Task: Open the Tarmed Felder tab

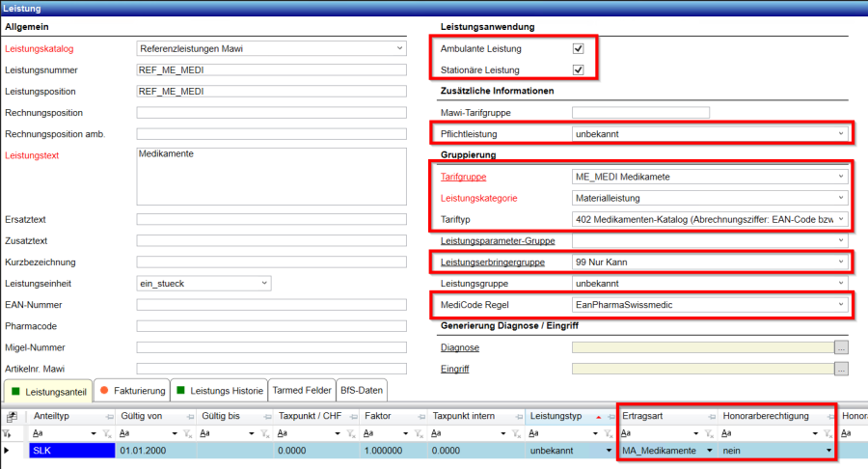Action: pyautogui.click(x=302, y=391)
